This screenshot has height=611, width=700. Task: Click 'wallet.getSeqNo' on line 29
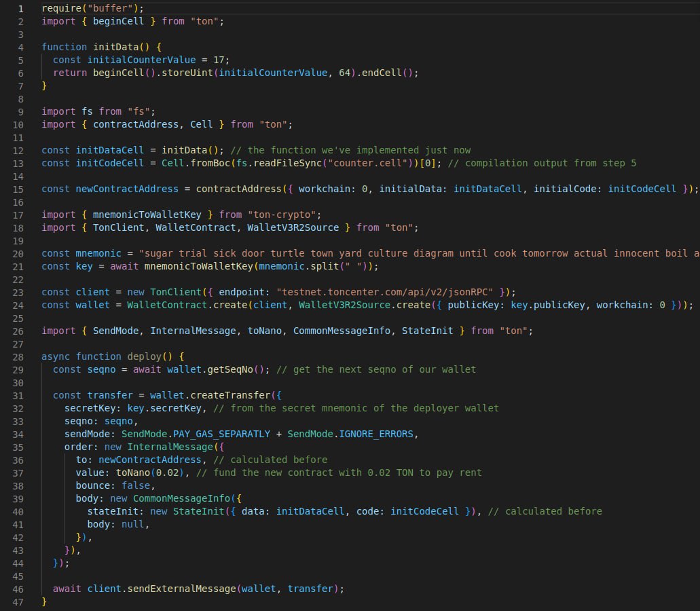(x=210, y=370)
